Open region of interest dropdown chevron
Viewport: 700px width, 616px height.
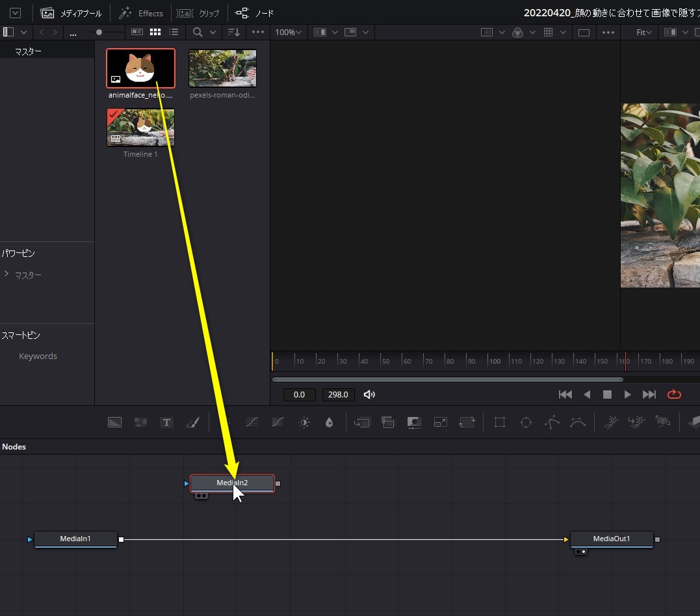(502, 32)
